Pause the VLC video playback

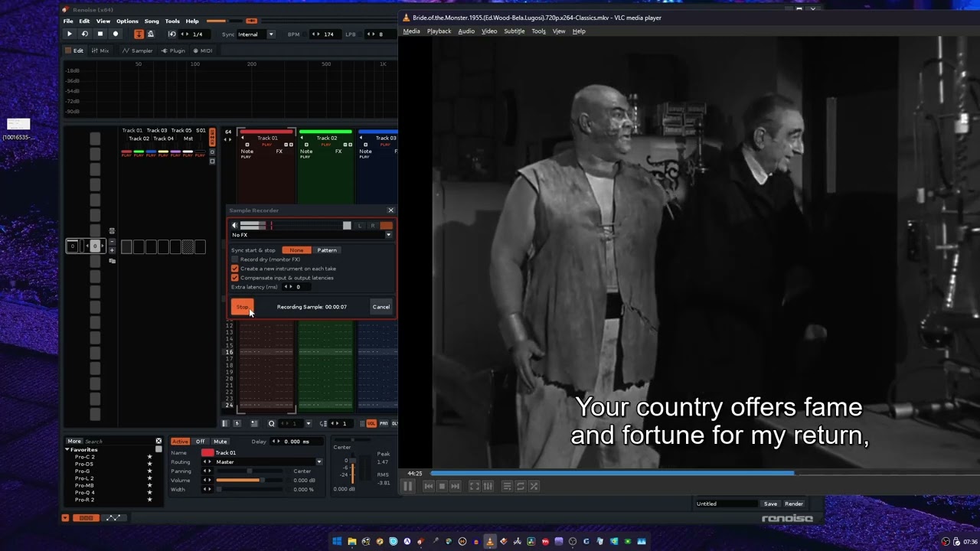(408, 486)
